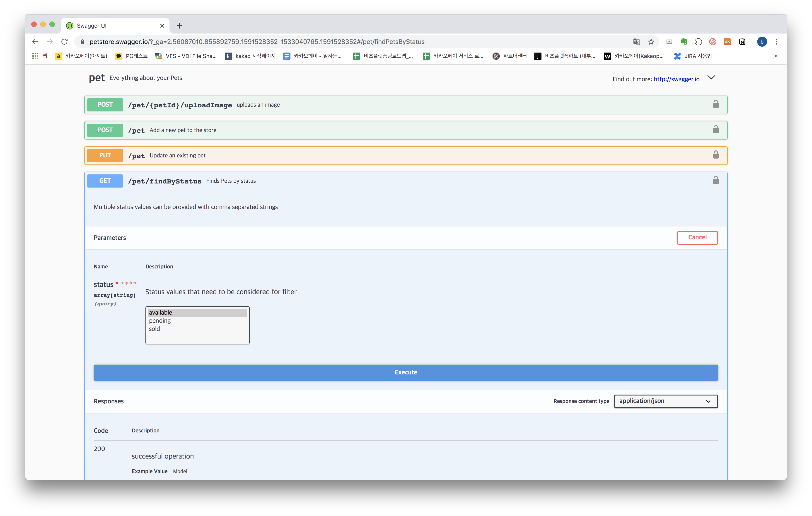
Task: Click authorization lock on POST /pet row
Action: click(715, 130)
